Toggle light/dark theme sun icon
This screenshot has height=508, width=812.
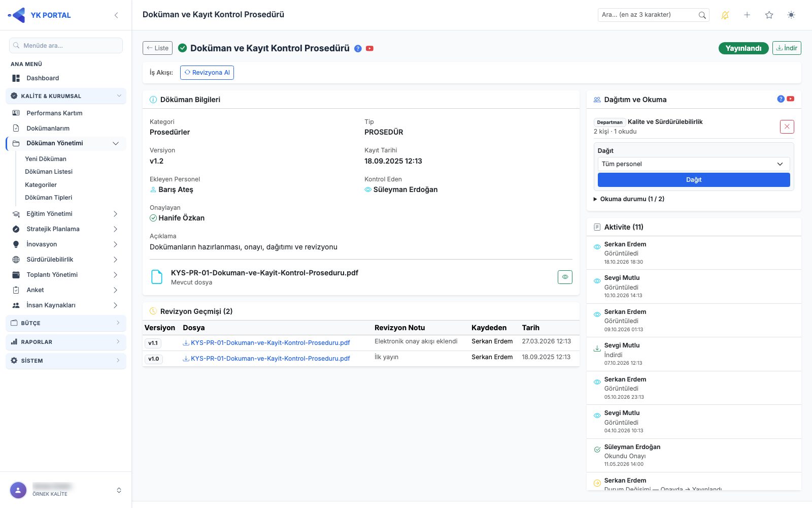pos(791,15)
